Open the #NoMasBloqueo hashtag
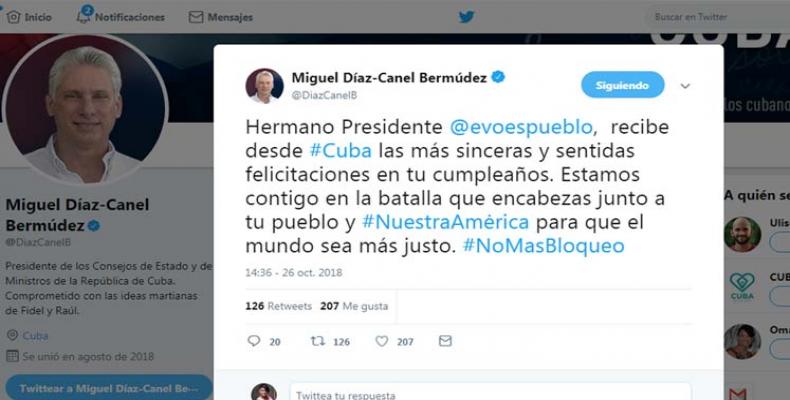 (544, 246)
